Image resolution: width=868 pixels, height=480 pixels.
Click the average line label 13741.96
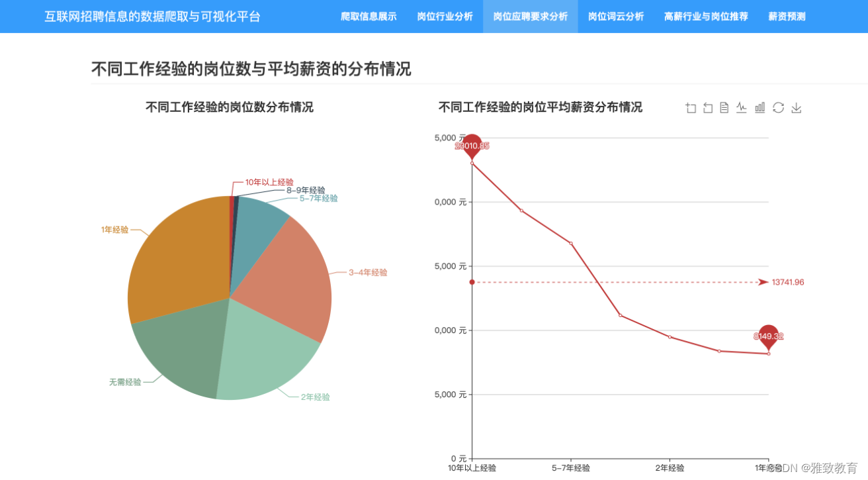pos(788,283)
